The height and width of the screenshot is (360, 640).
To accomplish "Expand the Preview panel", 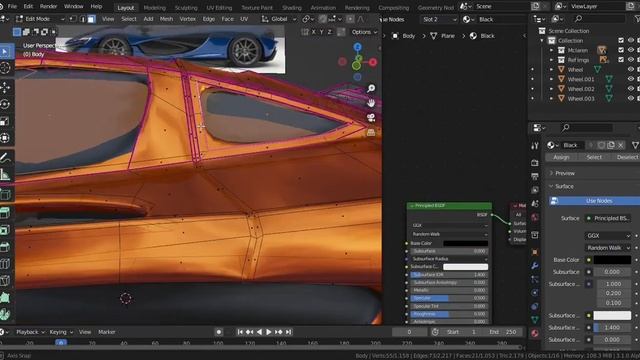I will (x=565, y=173).
